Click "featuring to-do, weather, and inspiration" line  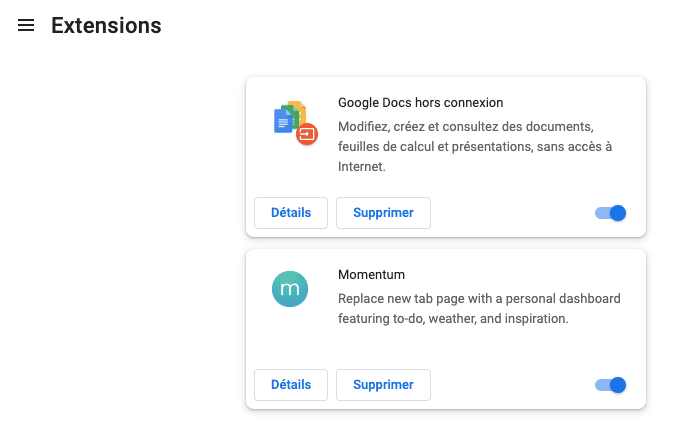click(453, 319)
